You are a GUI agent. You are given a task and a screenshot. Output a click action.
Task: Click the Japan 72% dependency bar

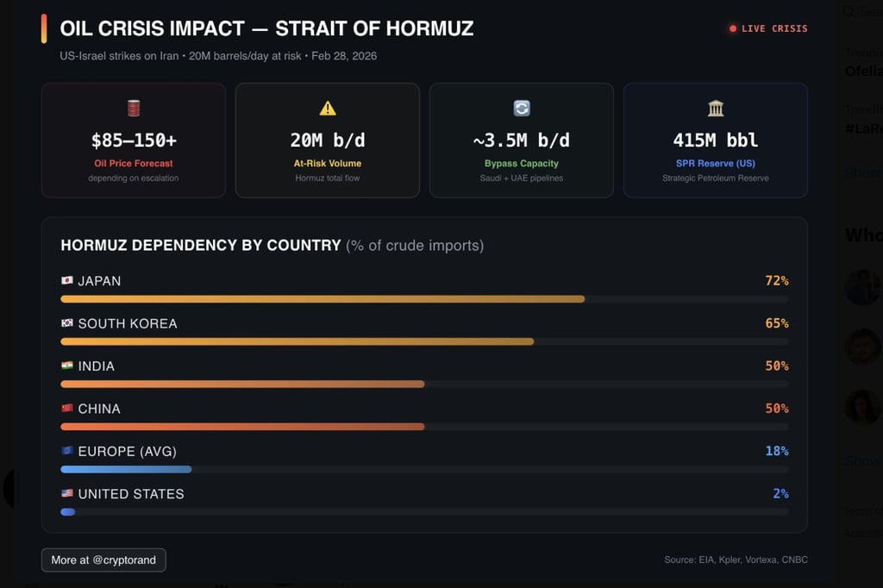[323, 299]
